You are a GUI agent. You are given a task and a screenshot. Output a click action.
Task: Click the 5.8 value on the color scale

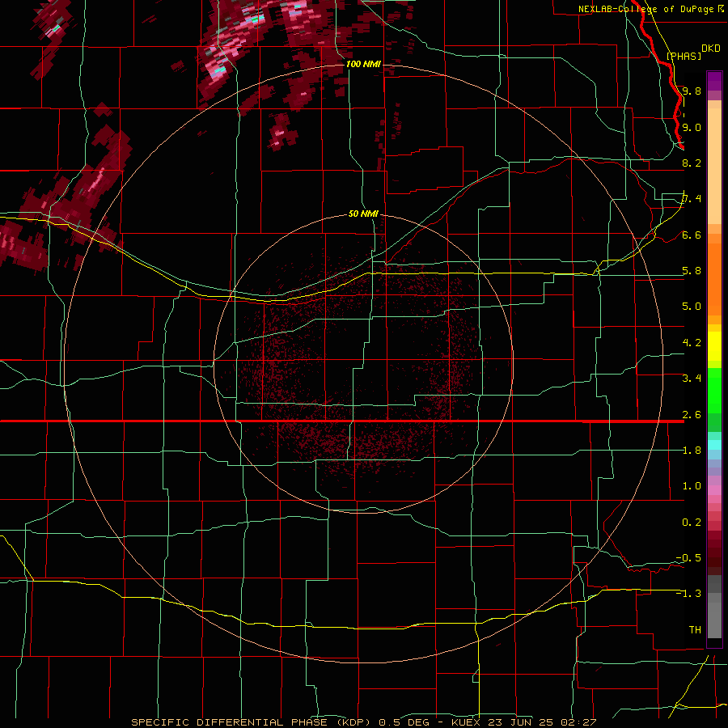pos(692,271)
